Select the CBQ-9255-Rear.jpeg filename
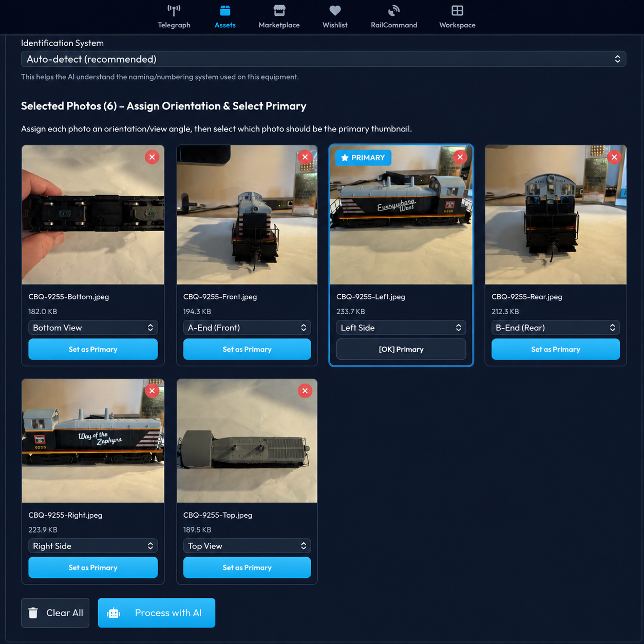Screen dimensions: 644x644 point(527,297)
